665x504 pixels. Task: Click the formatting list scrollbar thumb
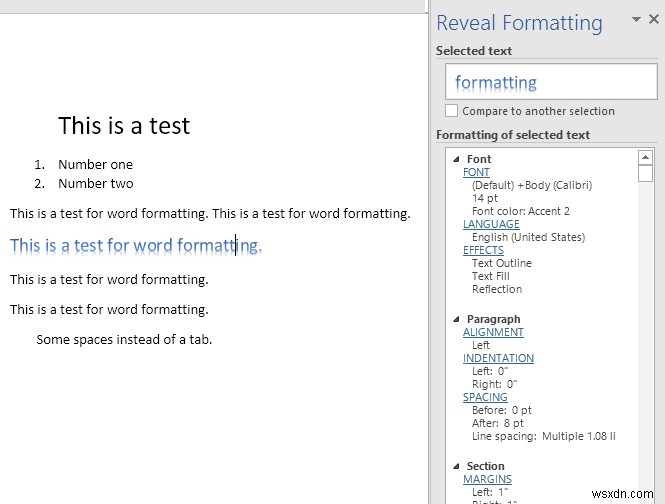click(x=645, y=173)
